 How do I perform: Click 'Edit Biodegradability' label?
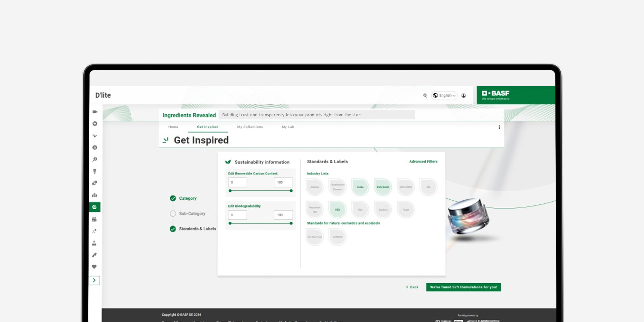pyautogui.click(x=244, y=206)
